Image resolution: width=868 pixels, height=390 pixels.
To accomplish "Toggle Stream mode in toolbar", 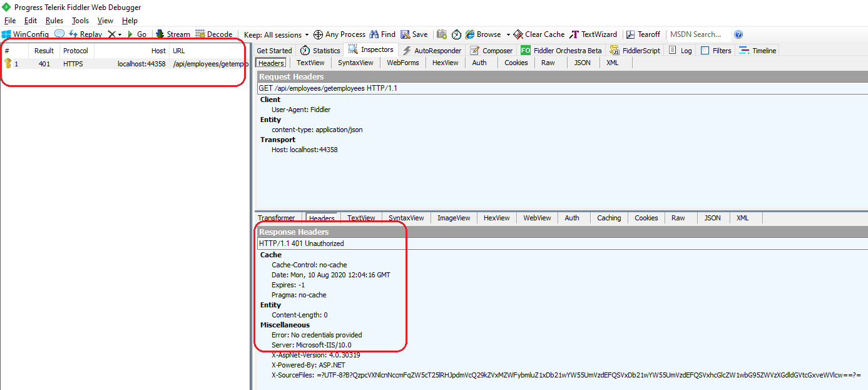I will (x=173, y=34).
